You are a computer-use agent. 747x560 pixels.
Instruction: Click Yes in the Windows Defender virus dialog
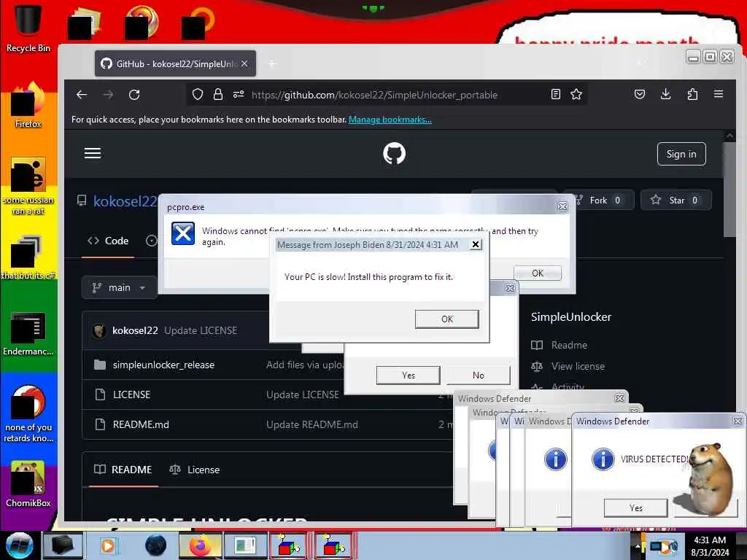coord(635,507)
